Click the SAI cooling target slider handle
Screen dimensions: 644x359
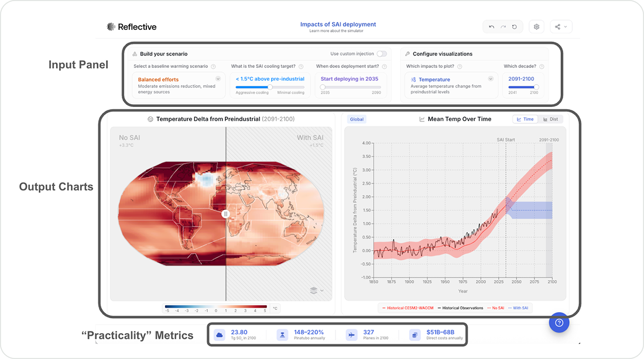pos(270,87)
